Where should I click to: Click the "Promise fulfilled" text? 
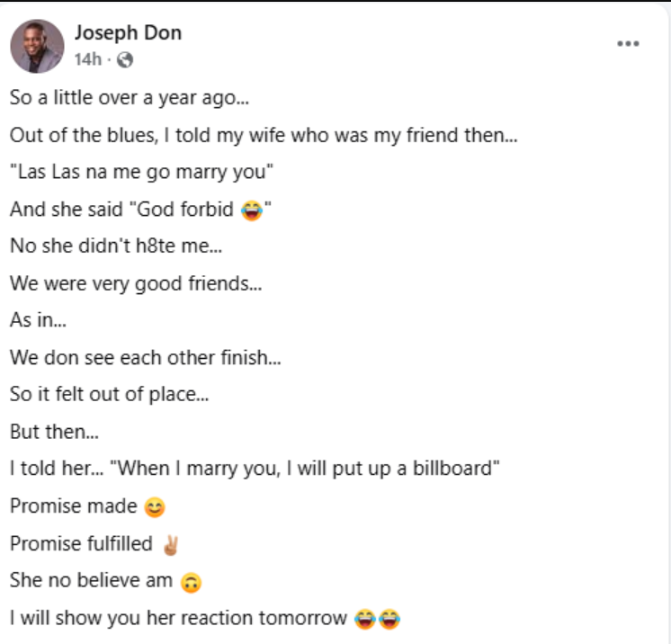click(81, 543)
